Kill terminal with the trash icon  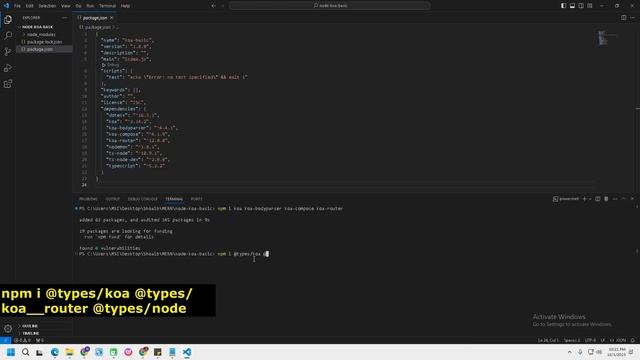click(x=606, y=199)
